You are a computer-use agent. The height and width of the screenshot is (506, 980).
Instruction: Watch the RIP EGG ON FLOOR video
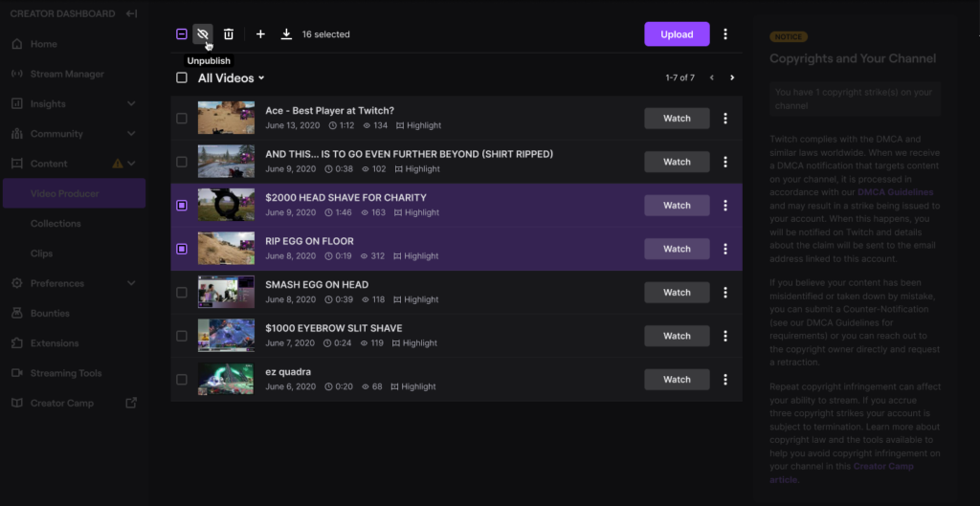(677, 249)
